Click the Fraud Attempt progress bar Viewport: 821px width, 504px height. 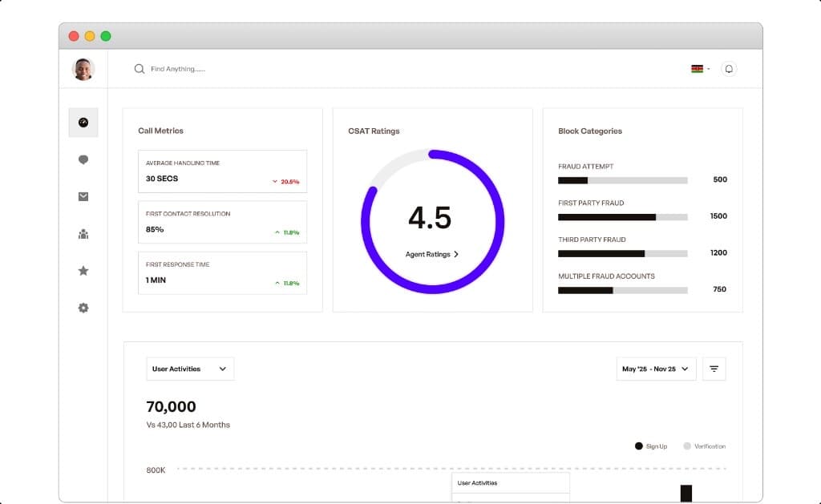click(622, 180)
